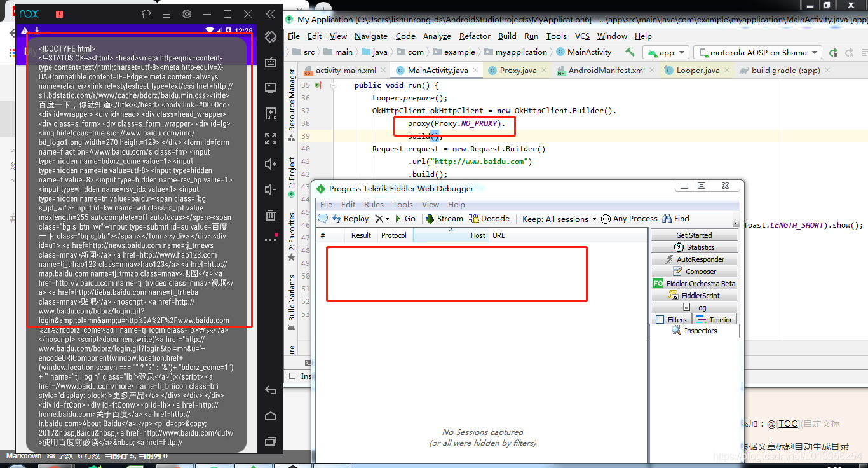Open Fiddler Tools menu
The width and height of the screenshot is (868, 468).
coord(403,204)
